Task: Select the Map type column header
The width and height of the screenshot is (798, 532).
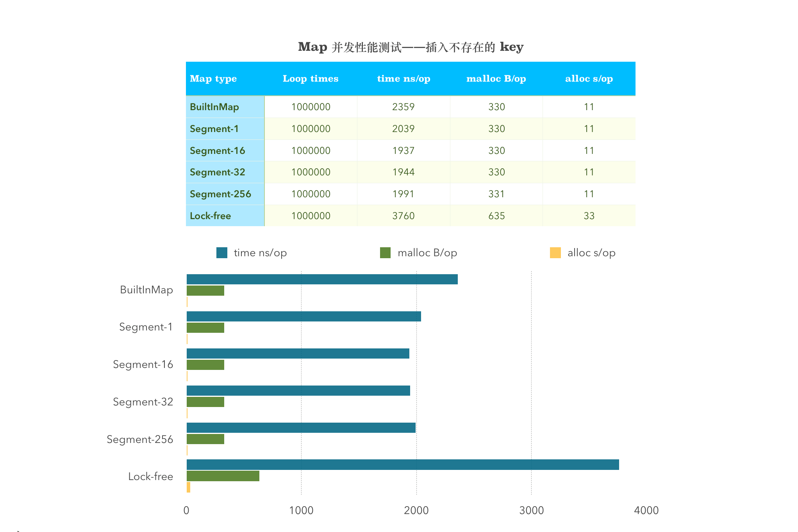Action: pyautogui.click(x=213, y=79)
